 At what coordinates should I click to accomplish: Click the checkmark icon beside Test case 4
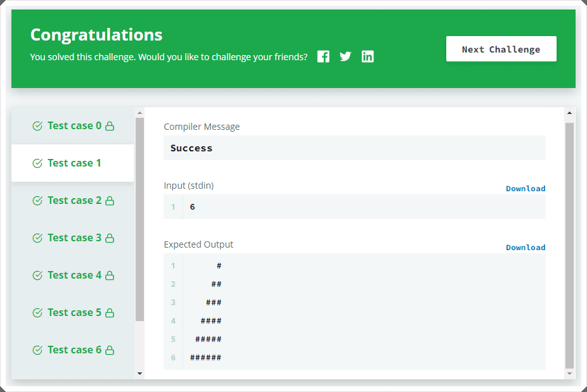(37, 275)
